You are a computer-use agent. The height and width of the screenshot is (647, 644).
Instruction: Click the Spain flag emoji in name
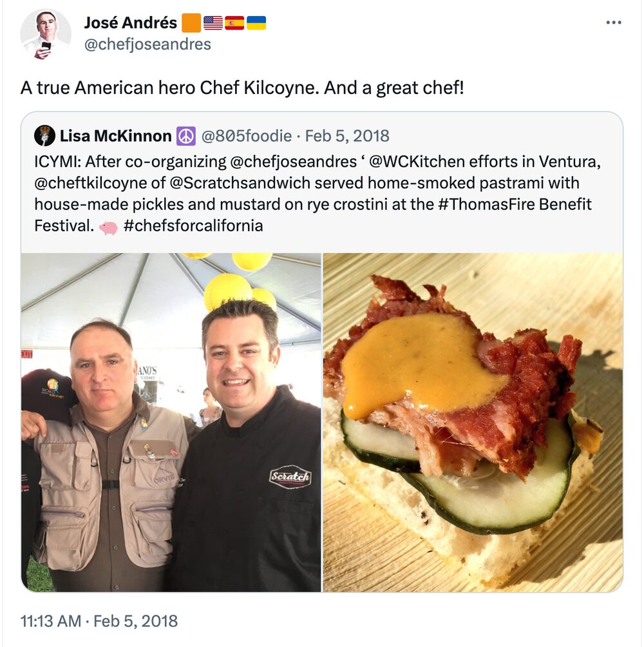coord(234,23)
